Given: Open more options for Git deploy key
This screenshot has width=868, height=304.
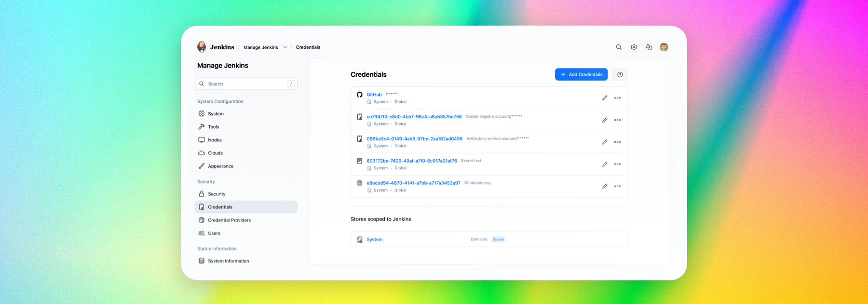Looking at the screenshot, I should click(x=618, y=186).
